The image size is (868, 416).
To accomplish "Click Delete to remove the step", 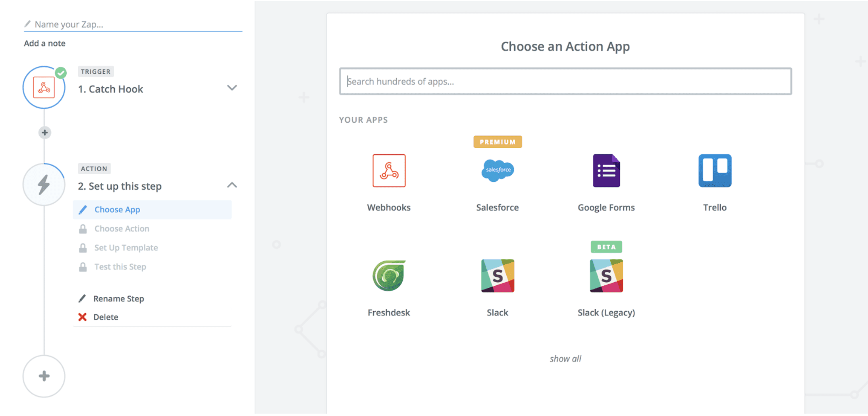I will click(x=106, y=317).
